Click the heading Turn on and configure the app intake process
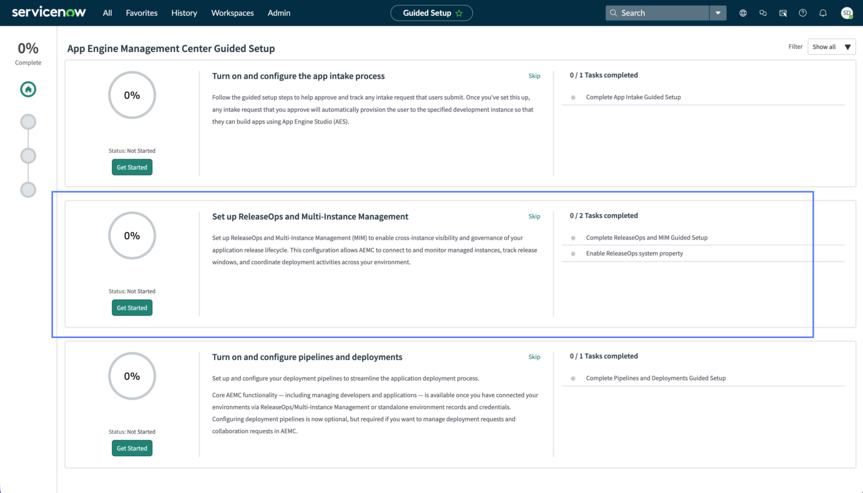863x493 pixels. 298,76
